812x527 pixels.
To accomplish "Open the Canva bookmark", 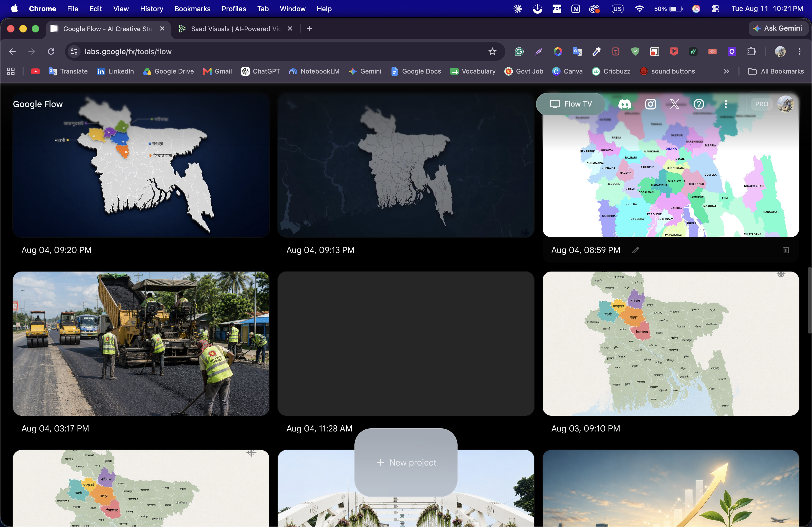I will click(x=567, y=71).
